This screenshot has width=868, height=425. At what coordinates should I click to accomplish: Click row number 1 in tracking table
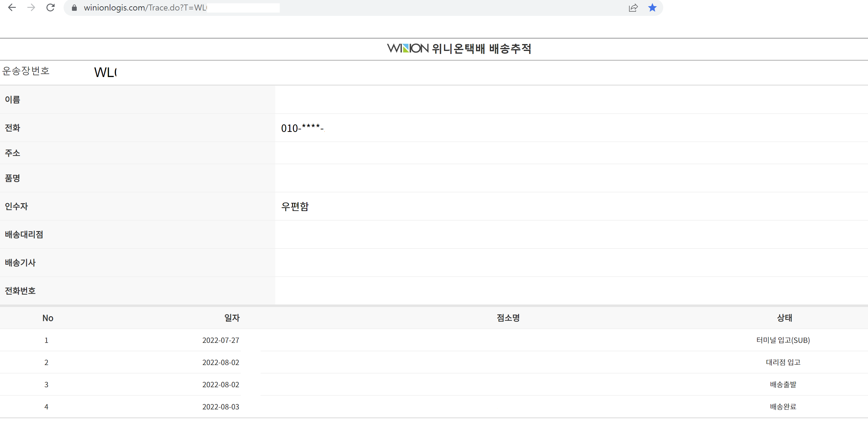click(x=46, y=340)
